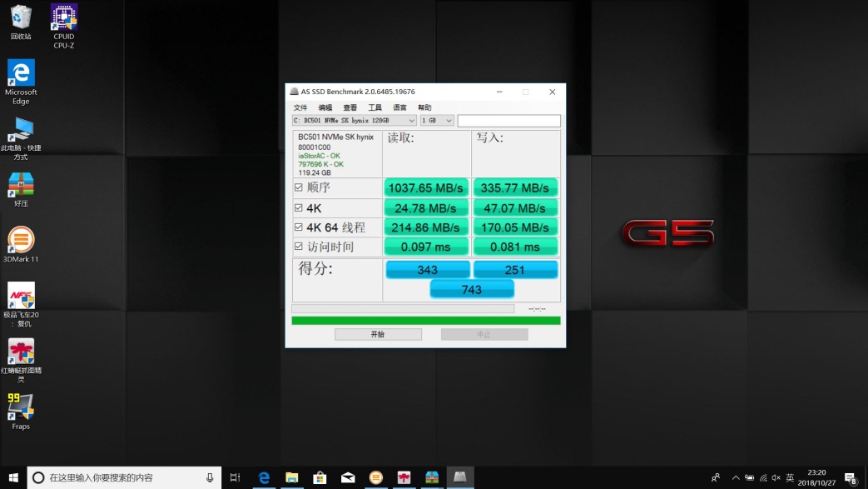Open the 工具 menu
Screen dimensions: 868x489
[x=374, y=107]
